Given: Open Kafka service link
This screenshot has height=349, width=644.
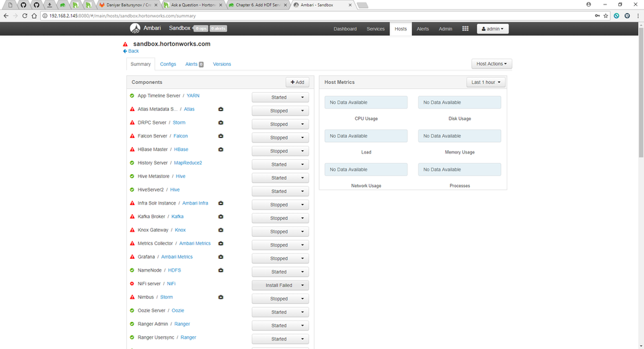Looking at the screenshot, I should [x=177, y=217].
